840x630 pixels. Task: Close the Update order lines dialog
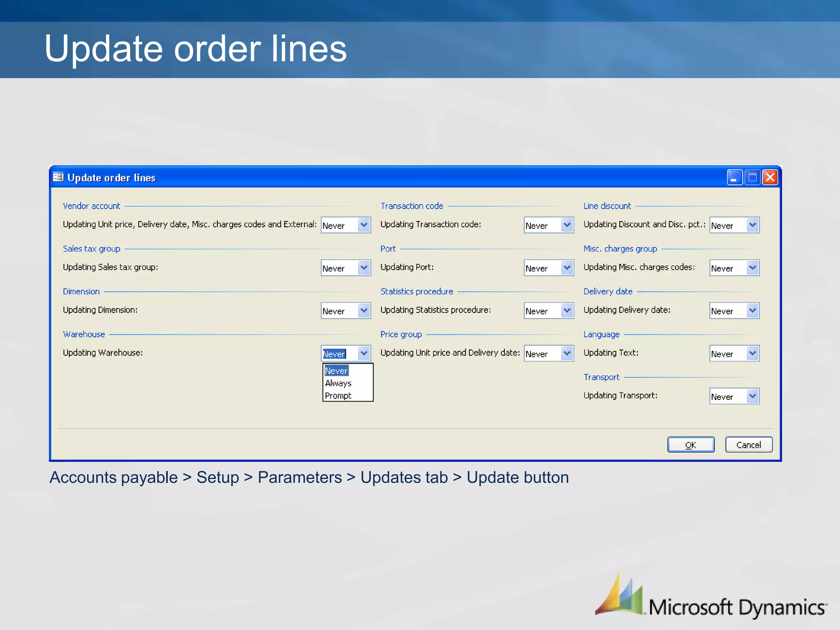[770, 178]
